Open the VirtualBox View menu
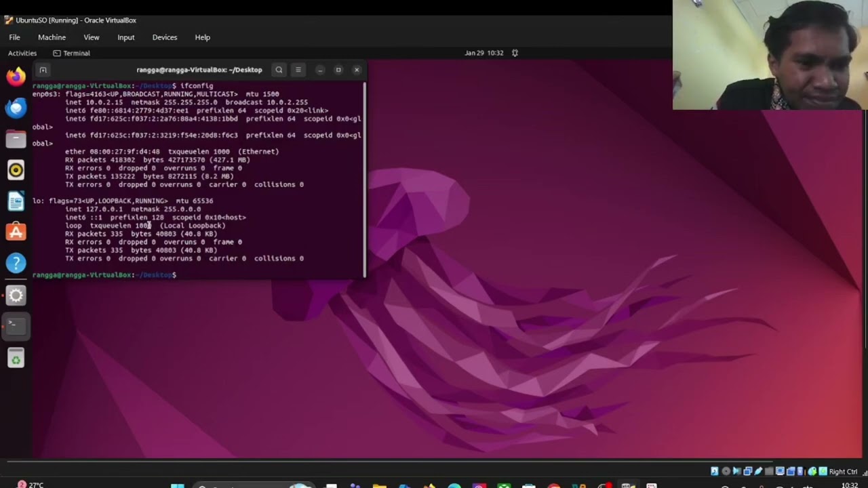Image resolution: width=868 pixels, height=488 pixels. (x=92, y=37)
